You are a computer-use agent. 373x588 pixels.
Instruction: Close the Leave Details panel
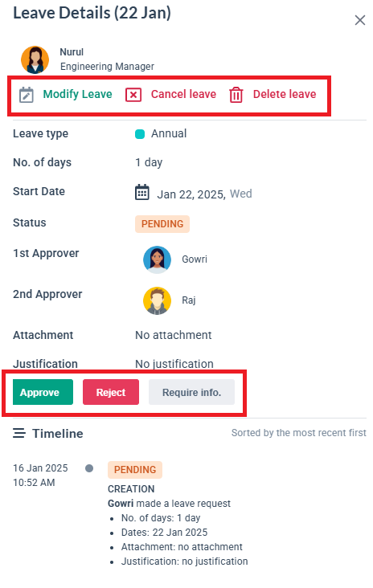coord(360,20)
